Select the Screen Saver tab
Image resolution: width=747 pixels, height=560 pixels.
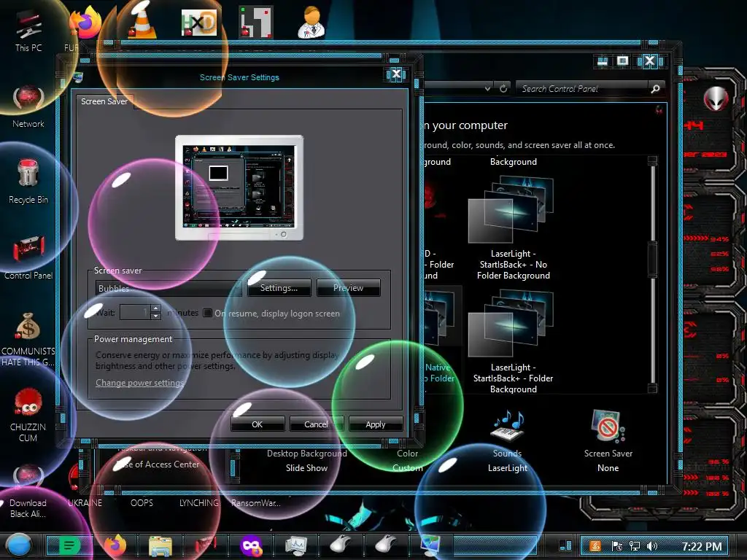point(104,101)
